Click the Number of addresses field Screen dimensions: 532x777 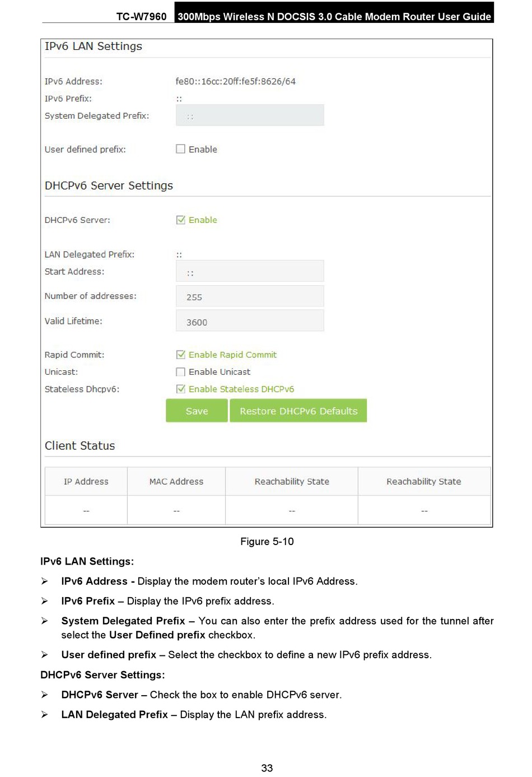(250, 296)
